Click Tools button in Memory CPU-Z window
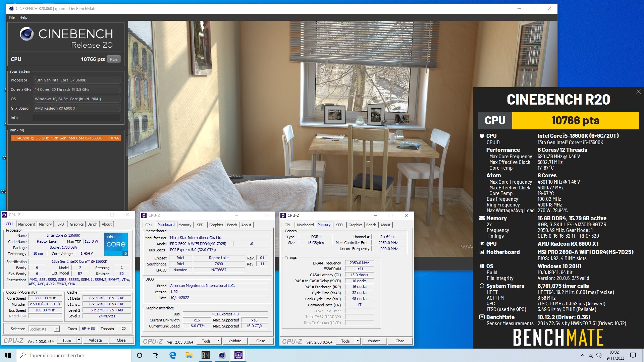This screenshot has width=644, height=362. (x=345, y=341)
